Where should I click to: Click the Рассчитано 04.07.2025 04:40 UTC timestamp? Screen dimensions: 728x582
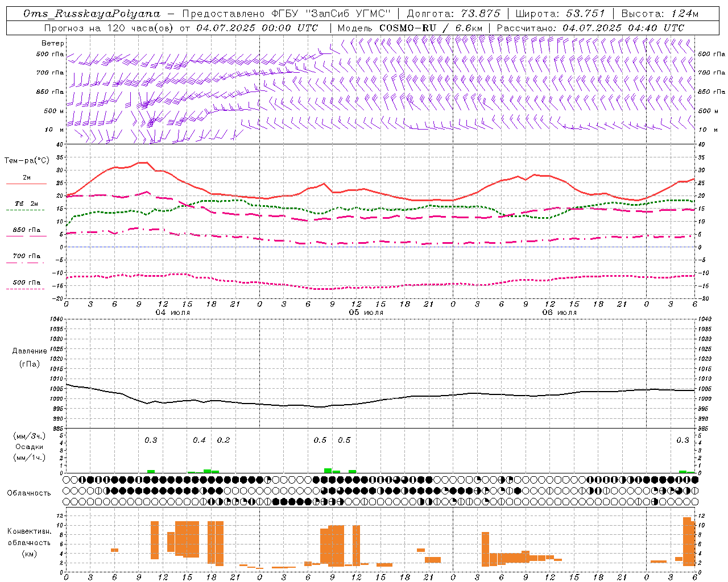[590, 28]
